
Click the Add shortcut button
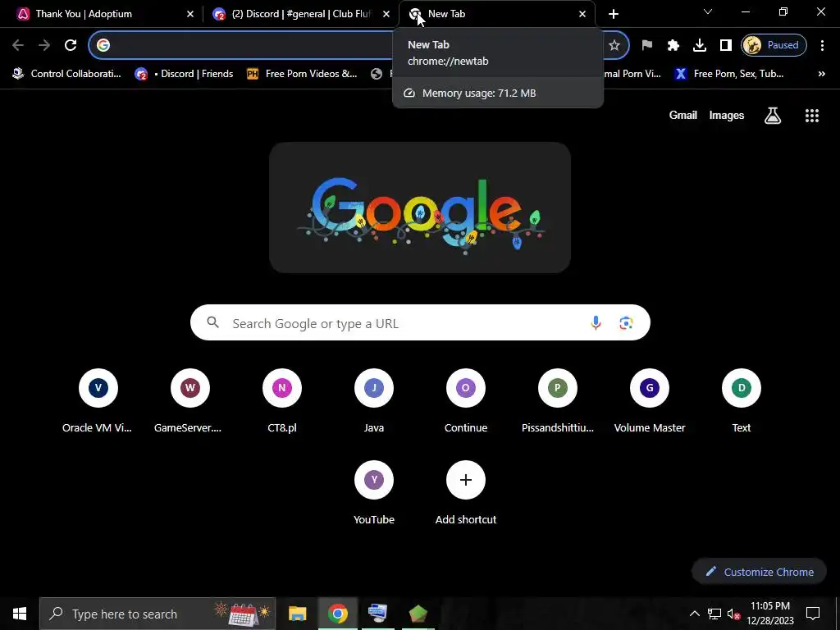click(466, 493)
